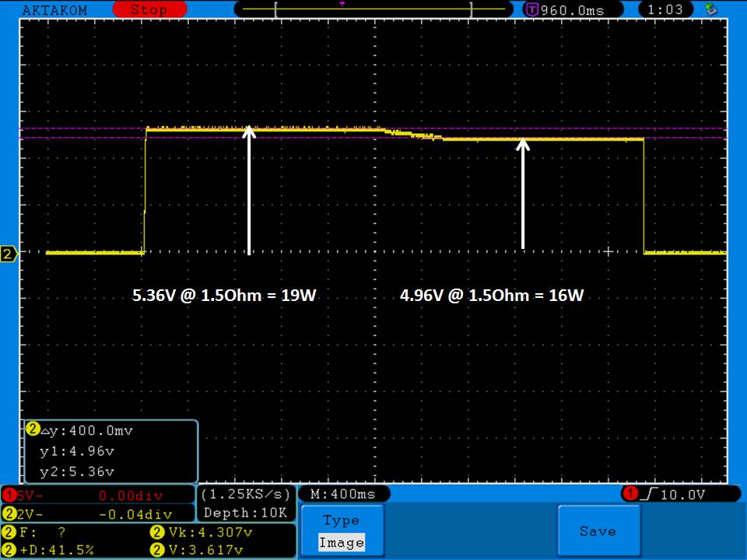747x560 pixels.
Task: Click the y1:4.96v cursor readout
Action: [x=77, y=451]
